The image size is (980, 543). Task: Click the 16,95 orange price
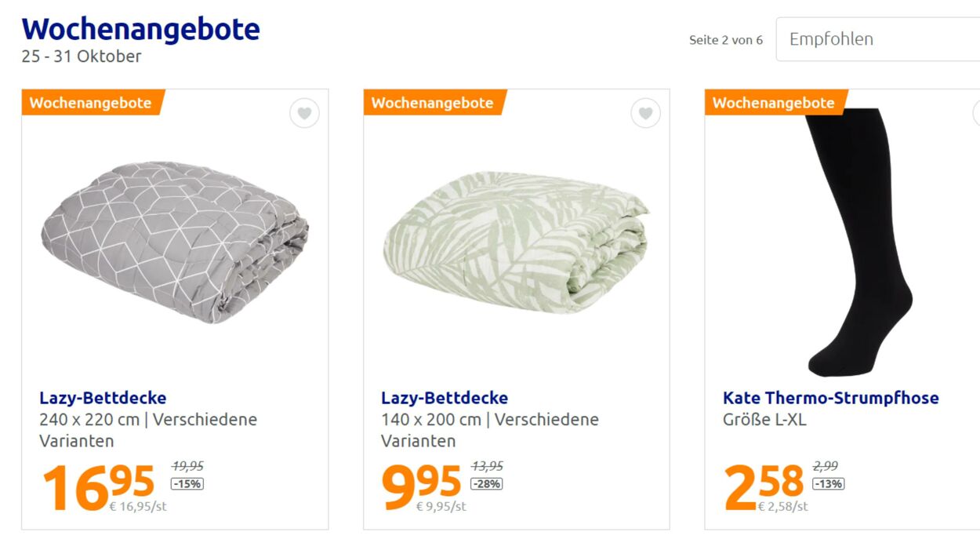tap(97, 485)
